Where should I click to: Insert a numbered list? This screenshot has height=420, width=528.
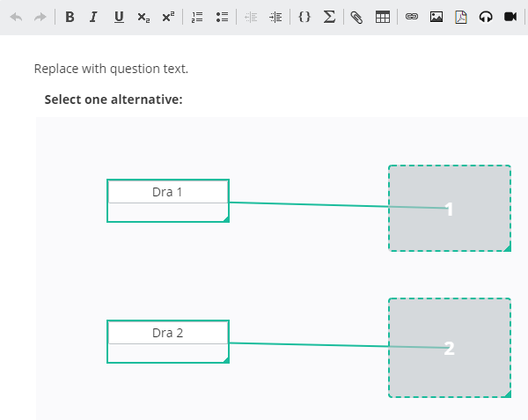pos(197,17)
